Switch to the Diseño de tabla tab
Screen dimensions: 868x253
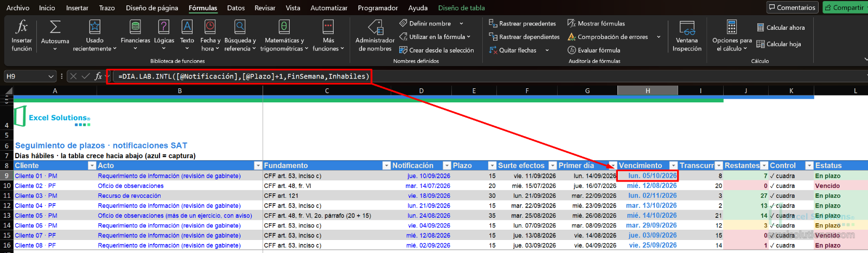pyautogui.click(x=461, y=8)
